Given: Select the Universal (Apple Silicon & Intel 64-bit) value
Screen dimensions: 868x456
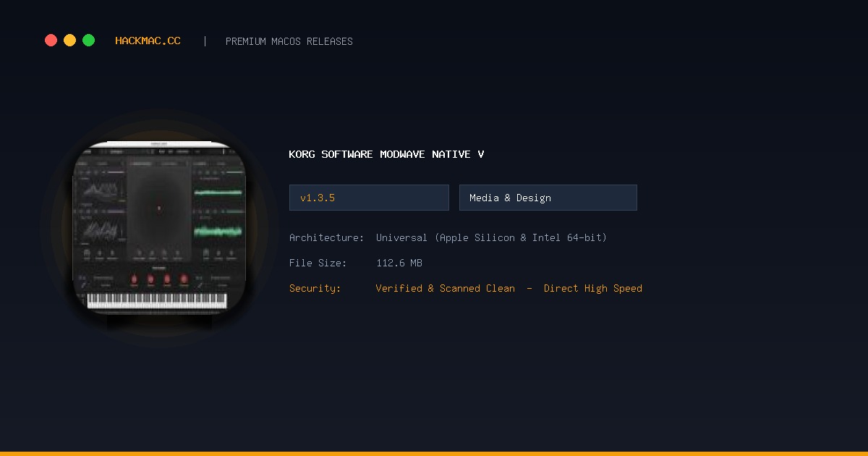Looking at the screenshot, I should (491, 237).
